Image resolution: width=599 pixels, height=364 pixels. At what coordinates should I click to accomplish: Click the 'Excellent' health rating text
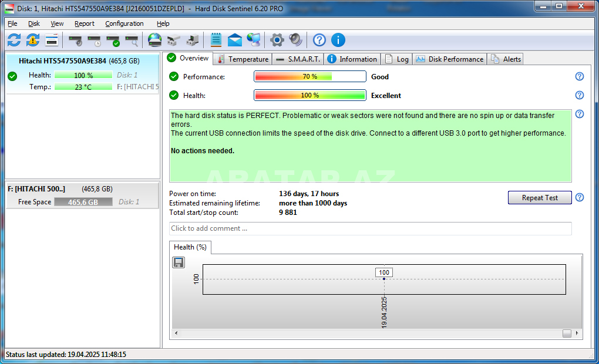386,96
